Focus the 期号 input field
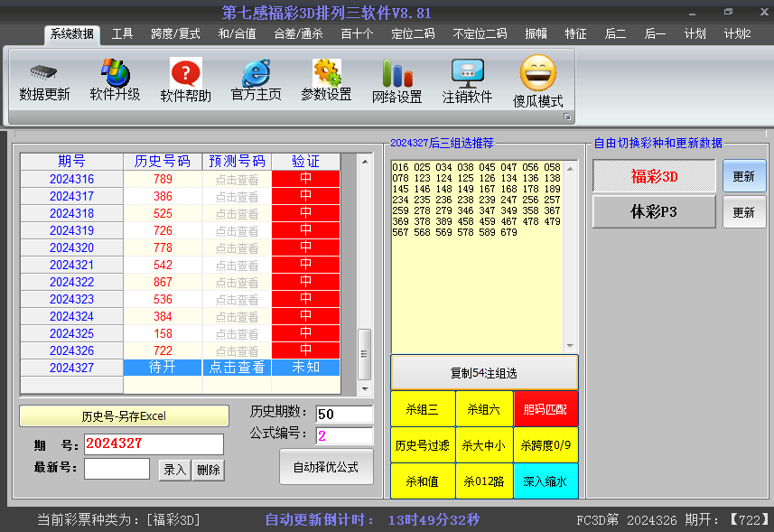 click(154, 444)
